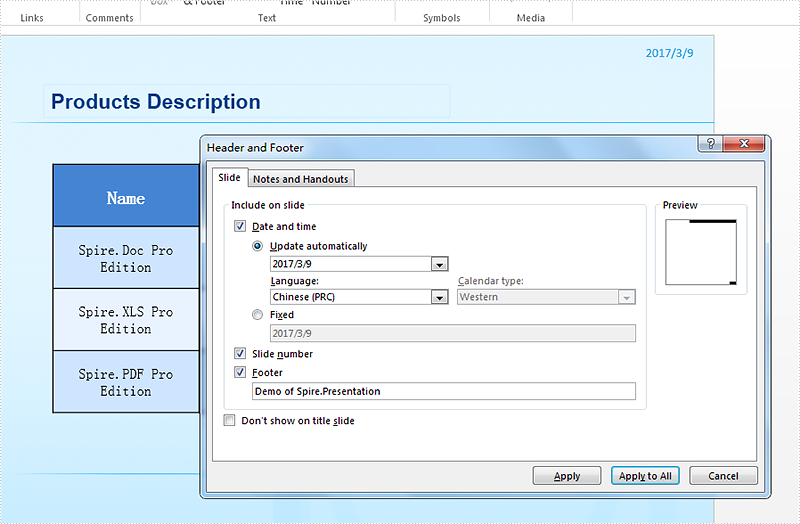Click the Text ribbon group label

(x=267, y=18)
